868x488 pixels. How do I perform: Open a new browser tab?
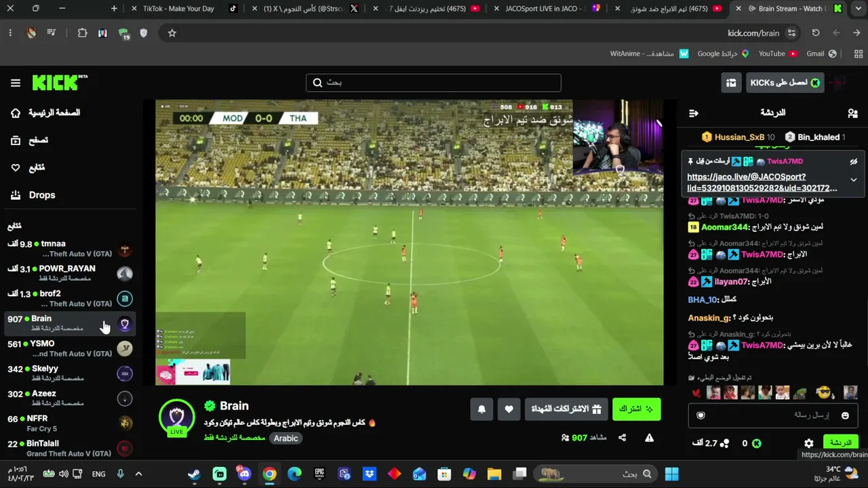[x=114, y=9]
